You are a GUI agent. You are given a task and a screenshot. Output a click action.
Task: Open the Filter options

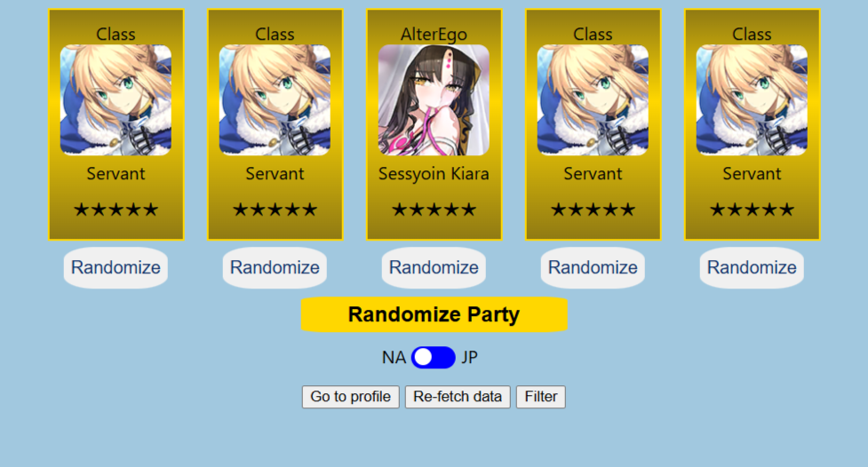click(x=541, y=397)
